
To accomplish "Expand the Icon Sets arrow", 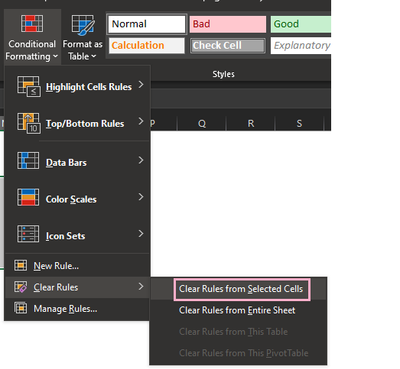I will tap(141, 233).
